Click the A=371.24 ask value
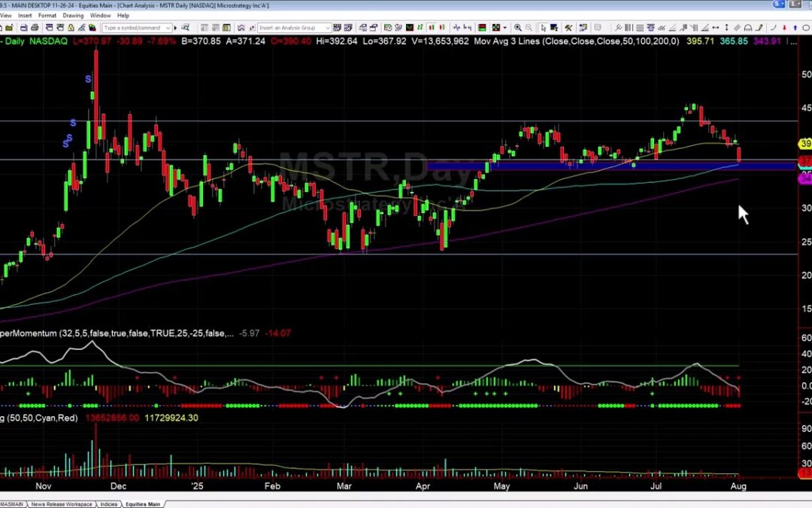This screenshot has height=508, width=812. [x=246, y=41]
